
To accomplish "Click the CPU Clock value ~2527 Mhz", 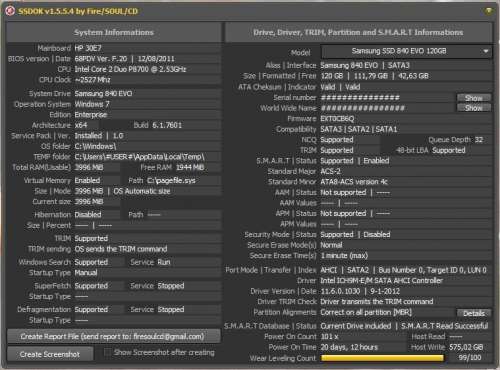I will pos(92,80).
